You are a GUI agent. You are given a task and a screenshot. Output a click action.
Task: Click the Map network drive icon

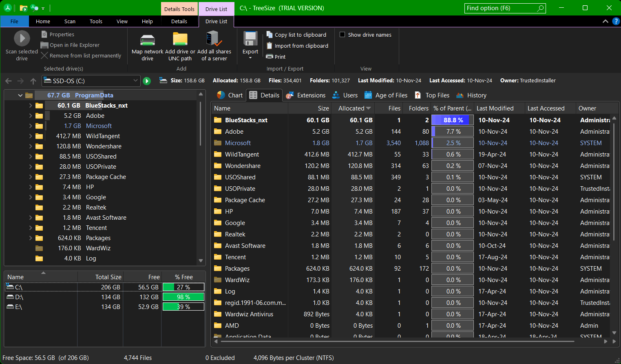[147, 40]
